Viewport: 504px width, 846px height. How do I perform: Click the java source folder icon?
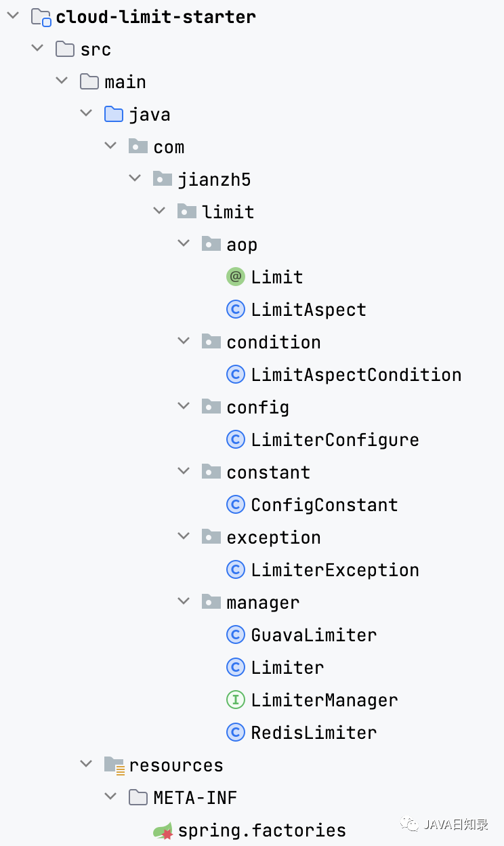pyautogui.click(x=114, y=114)
